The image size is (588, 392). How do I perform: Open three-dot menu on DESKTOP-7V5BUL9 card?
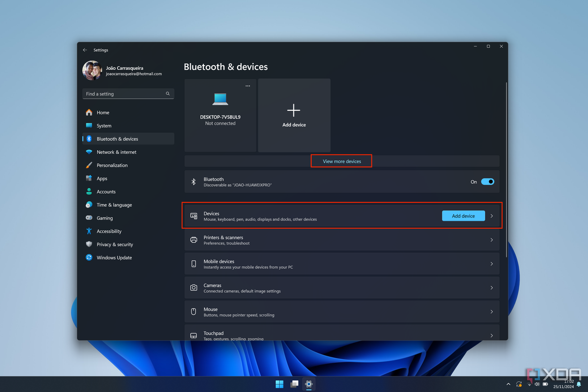(x=247, y=86)
